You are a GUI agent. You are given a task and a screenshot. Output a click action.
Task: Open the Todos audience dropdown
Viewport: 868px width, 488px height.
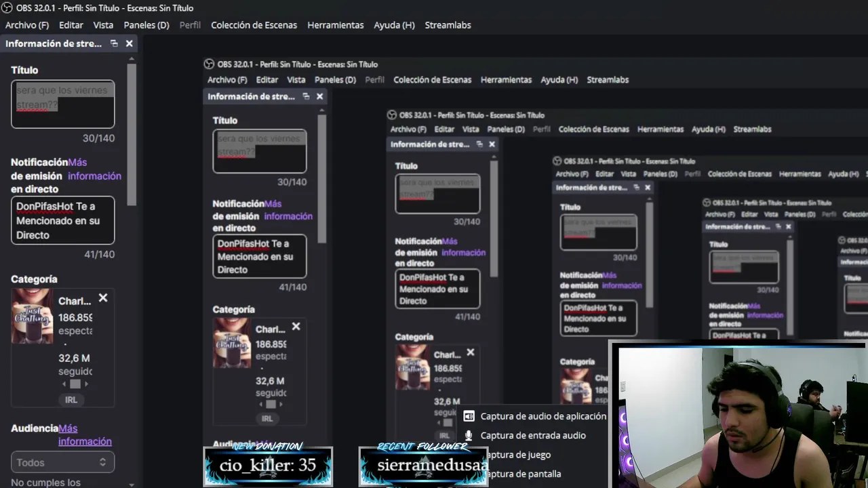[62, 462]
